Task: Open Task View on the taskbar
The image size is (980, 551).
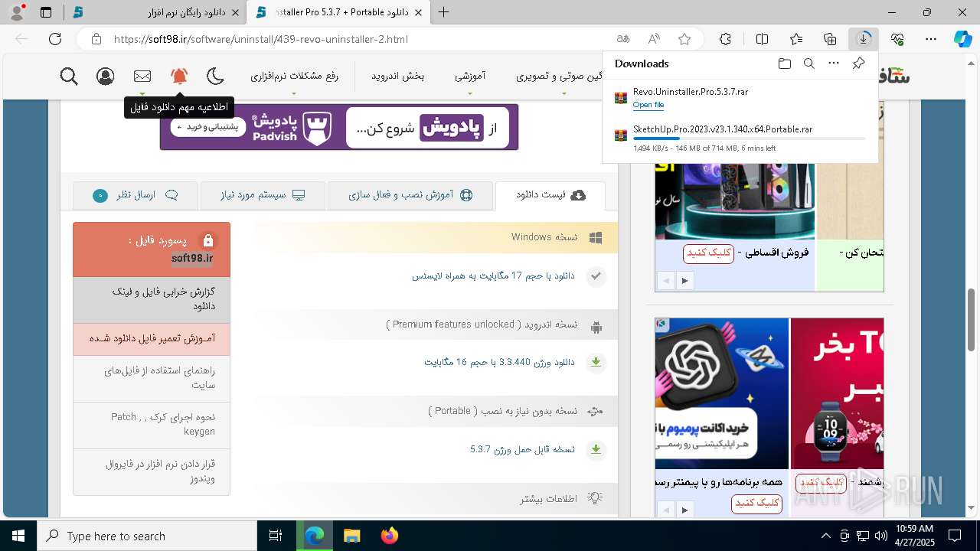Action: point(276,536)
